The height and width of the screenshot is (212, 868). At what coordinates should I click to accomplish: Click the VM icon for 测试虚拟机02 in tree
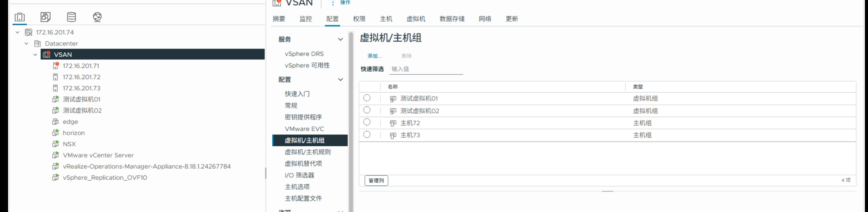[56, 111]
